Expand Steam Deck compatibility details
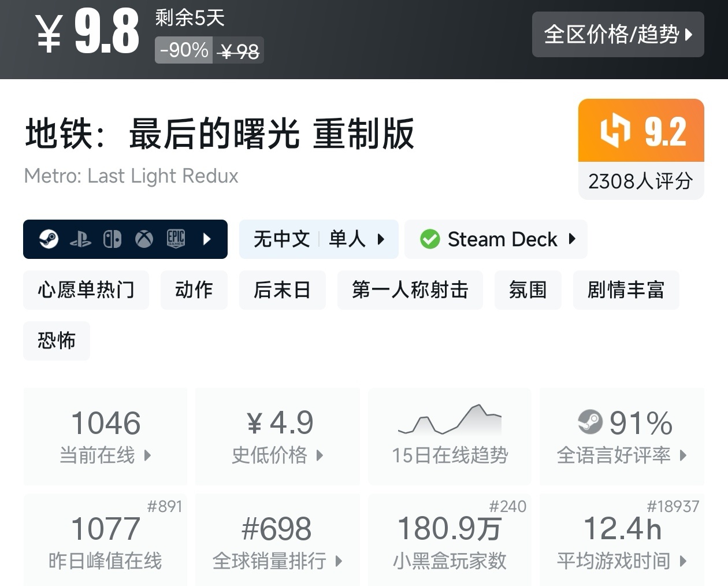The image size is (728, 586). click(x=496, y=239)
